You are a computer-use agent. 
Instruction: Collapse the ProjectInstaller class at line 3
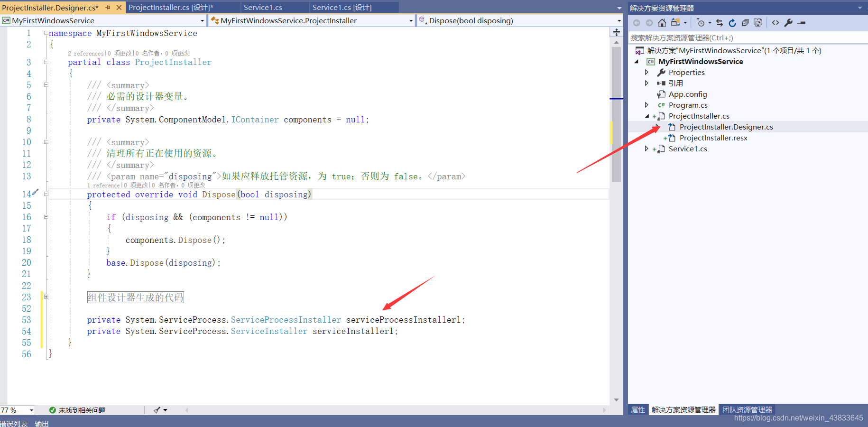point(46,62)
